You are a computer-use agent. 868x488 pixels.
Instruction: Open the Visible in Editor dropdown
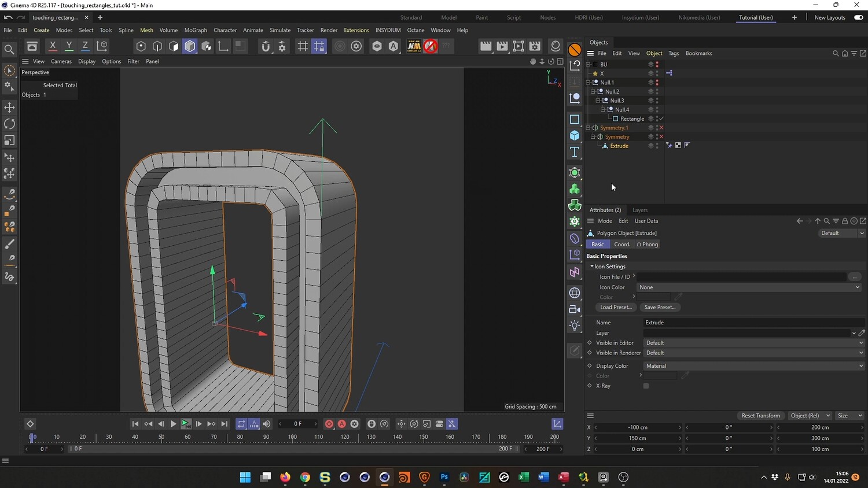[x=753, y=343]
